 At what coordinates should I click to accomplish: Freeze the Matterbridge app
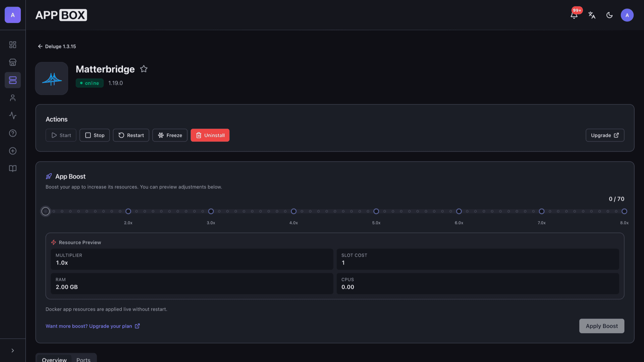pyautogui.click(x=170, y=135)
